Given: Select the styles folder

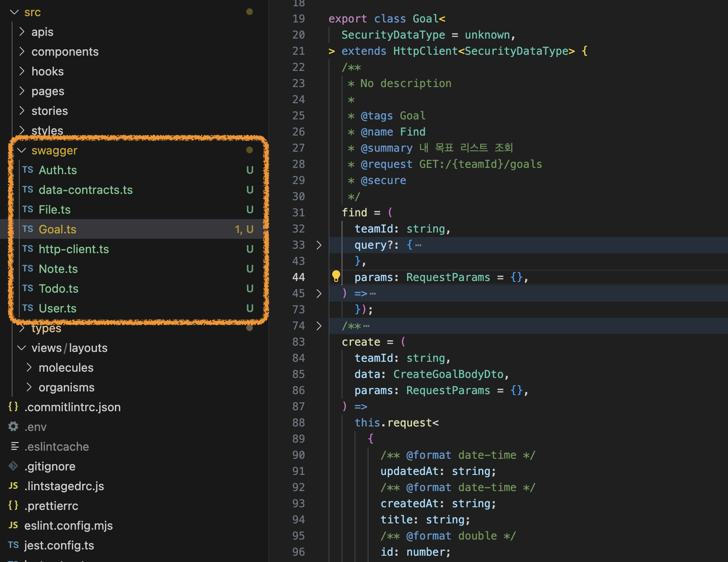Looking at the screenshot, I should tap(47, 131).
